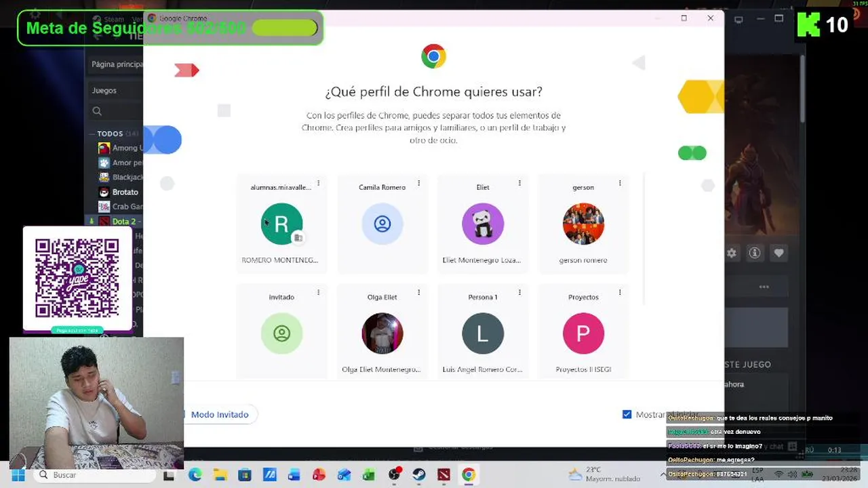
Task: Select Amor game in Steam list
Action: pos(121,163)
